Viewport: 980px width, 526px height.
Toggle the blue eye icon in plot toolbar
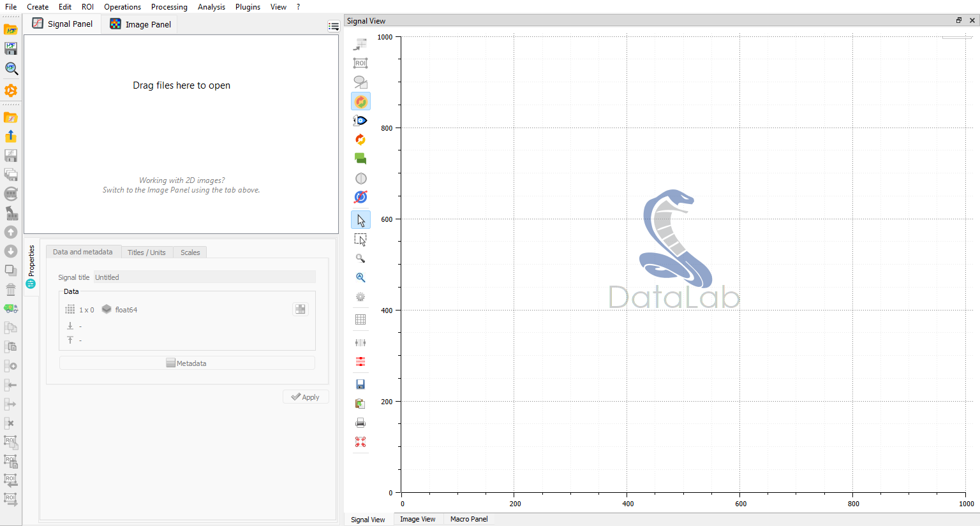(x=360, y=121)
